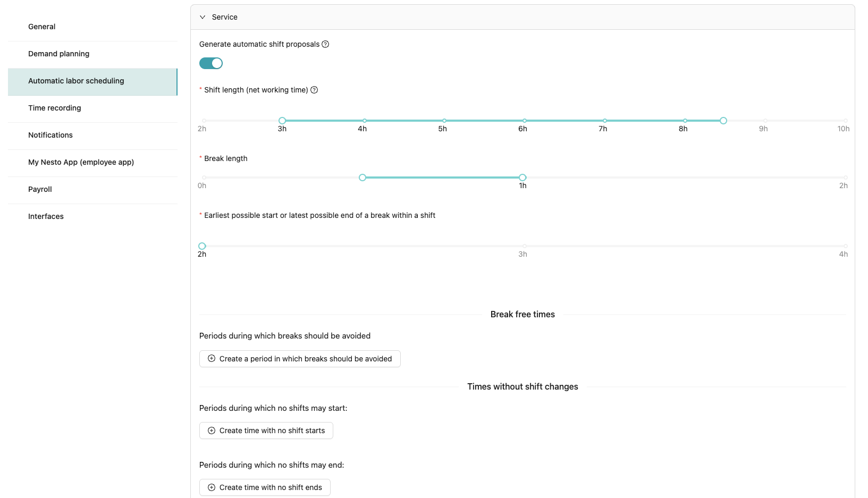Screen dimensions: 868x498
Task: Switch to Demand planning section
Action: (58, 54)
